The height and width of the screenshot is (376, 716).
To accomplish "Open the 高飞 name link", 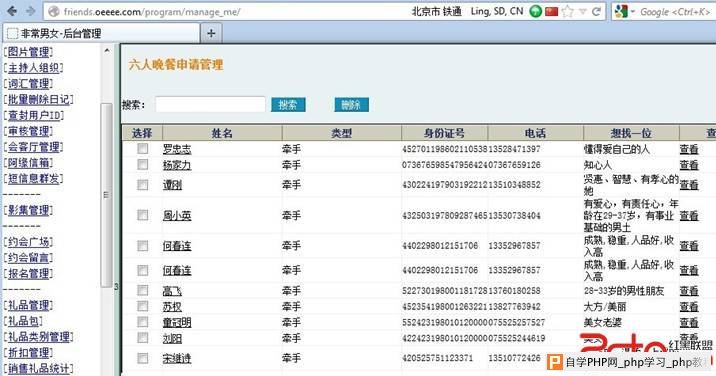I will click(x=172, y=291).
